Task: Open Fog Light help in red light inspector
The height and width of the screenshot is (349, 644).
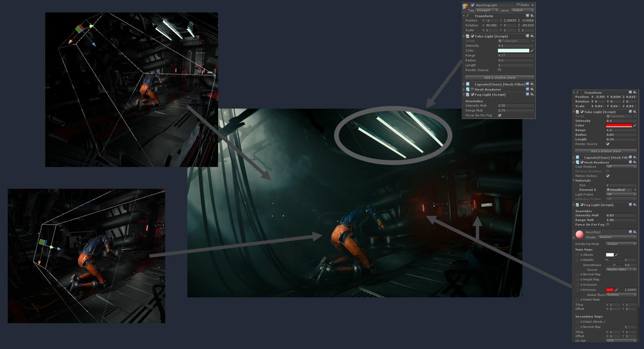Action: [630, 205]
